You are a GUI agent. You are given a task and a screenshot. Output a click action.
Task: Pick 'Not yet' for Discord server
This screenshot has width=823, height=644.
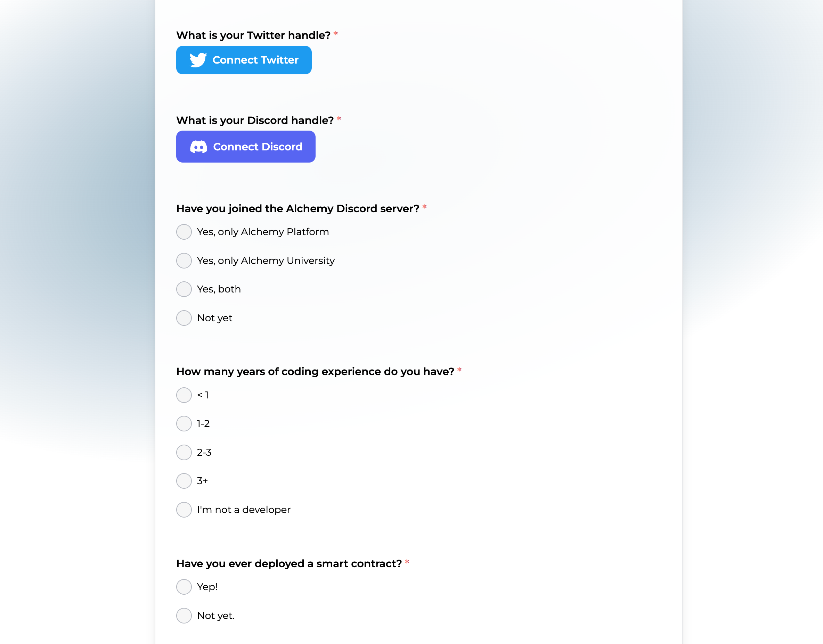pos(184,318)
